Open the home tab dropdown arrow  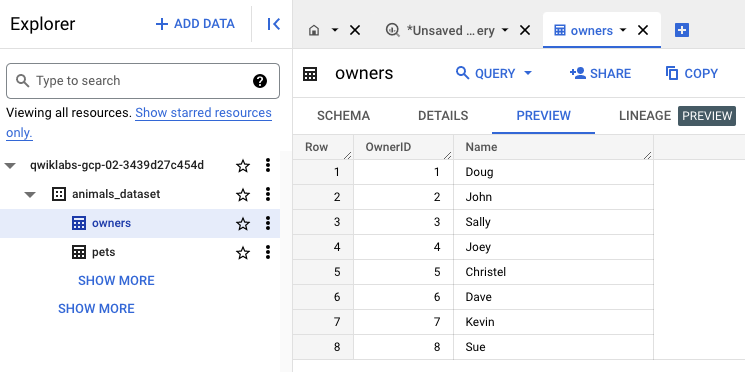(334, 30)
